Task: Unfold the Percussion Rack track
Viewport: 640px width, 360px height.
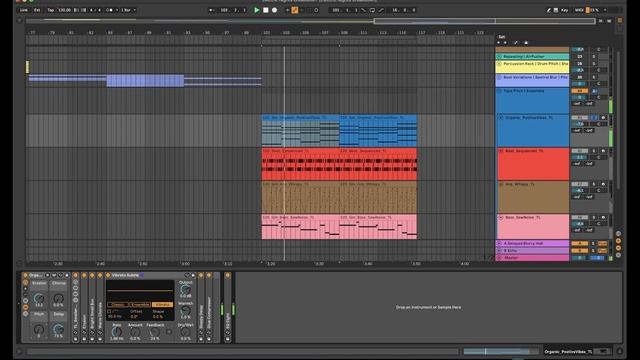Action: click(499, 64)
